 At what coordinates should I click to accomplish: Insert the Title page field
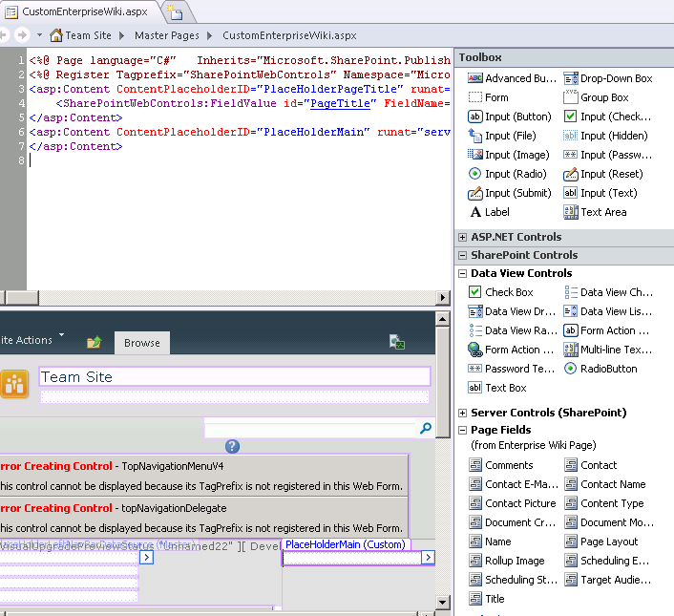click(x=486, y=599)
